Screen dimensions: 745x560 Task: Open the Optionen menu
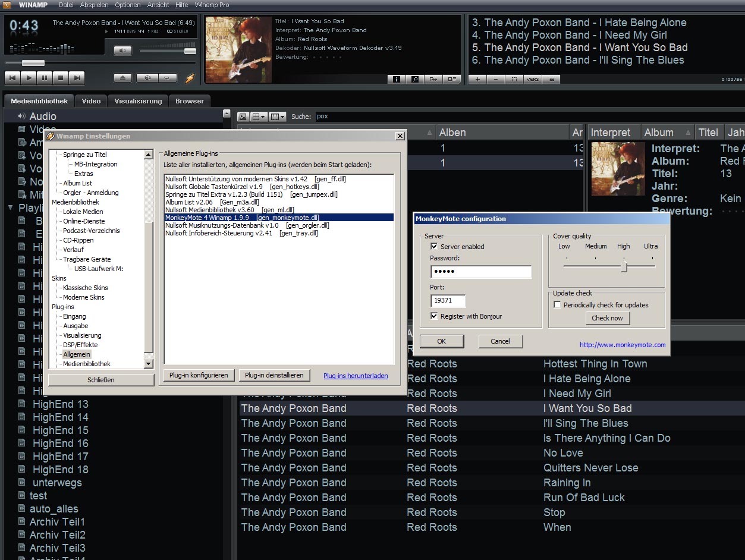[x=128, y=5]
